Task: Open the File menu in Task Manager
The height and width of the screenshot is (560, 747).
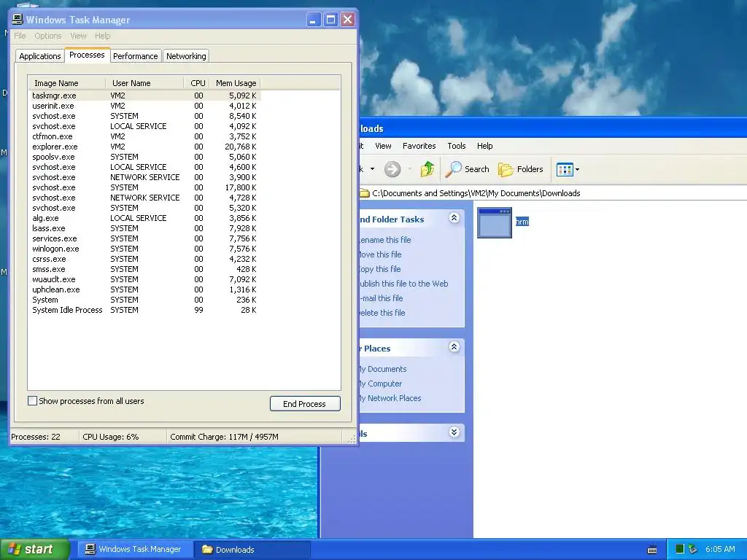Action: [20, 36]
